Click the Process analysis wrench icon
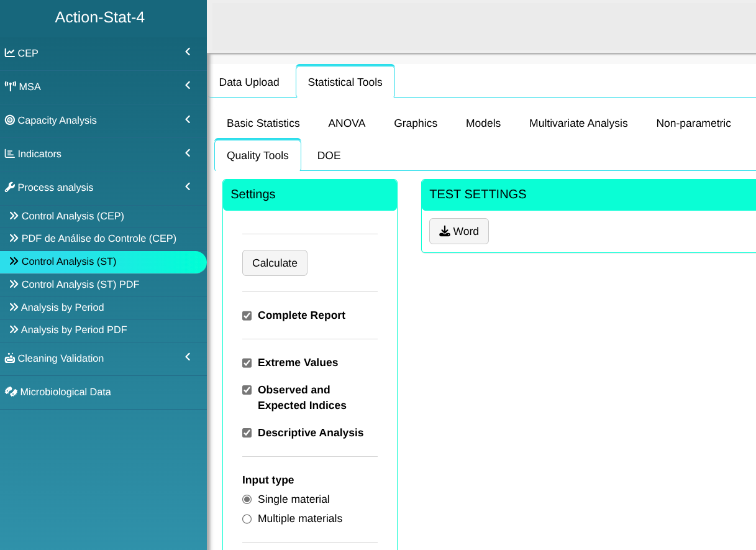Screen dimensions: 756x550 (x=10, y=187)
